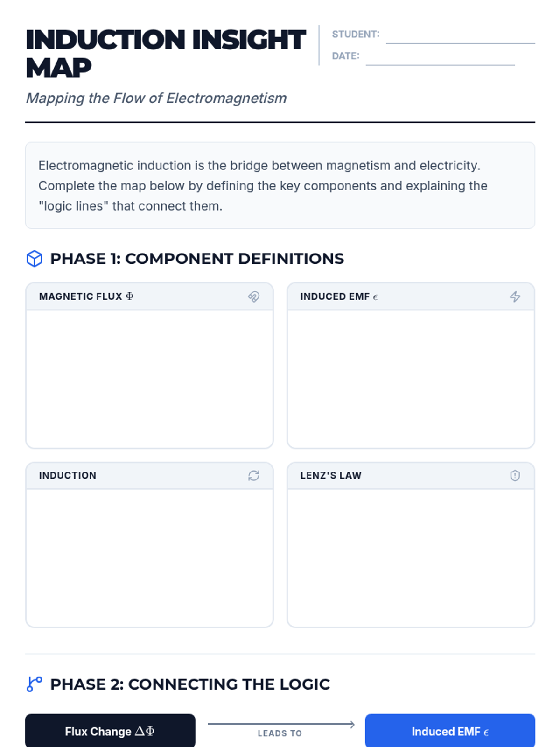Click the lightning bolt icon in Induced EMF card
Screen dimensions: 560x747
coord(515,296)
